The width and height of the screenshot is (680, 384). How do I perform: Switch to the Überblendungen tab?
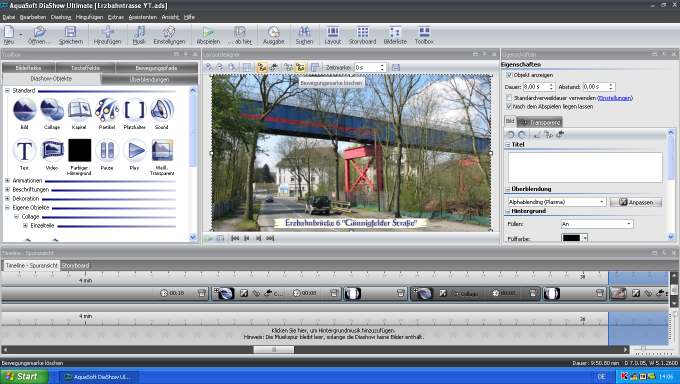click(149, 79)
